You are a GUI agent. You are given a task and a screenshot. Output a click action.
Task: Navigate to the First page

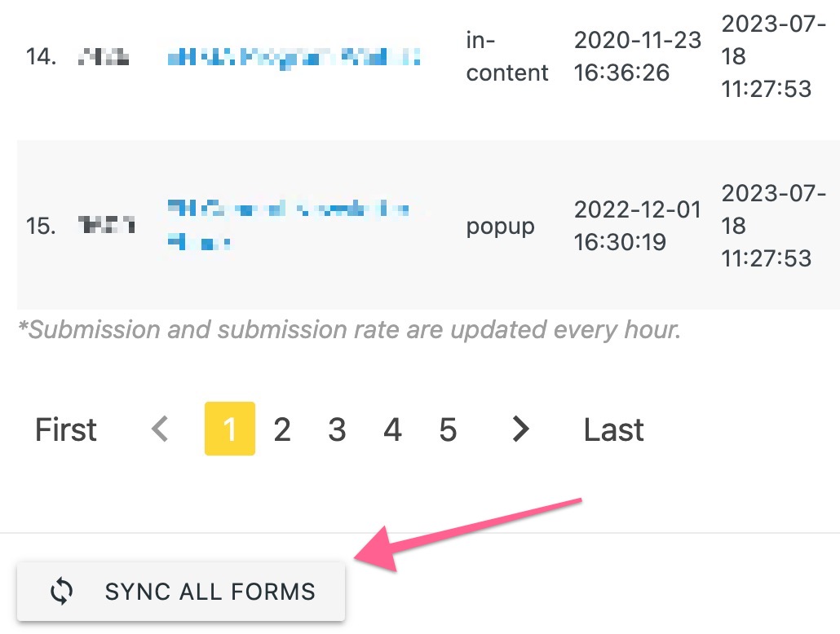coord(65,429)
